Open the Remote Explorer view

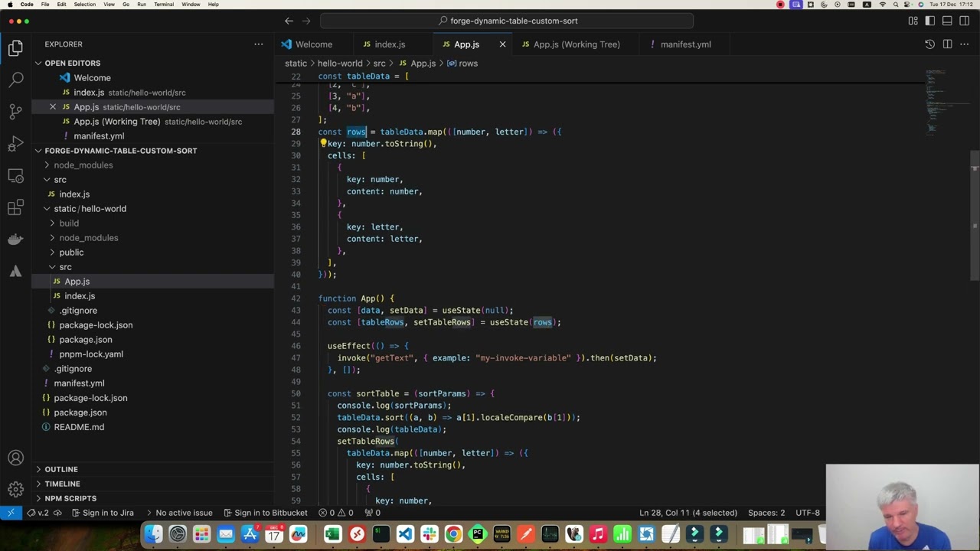pos(15,176)
